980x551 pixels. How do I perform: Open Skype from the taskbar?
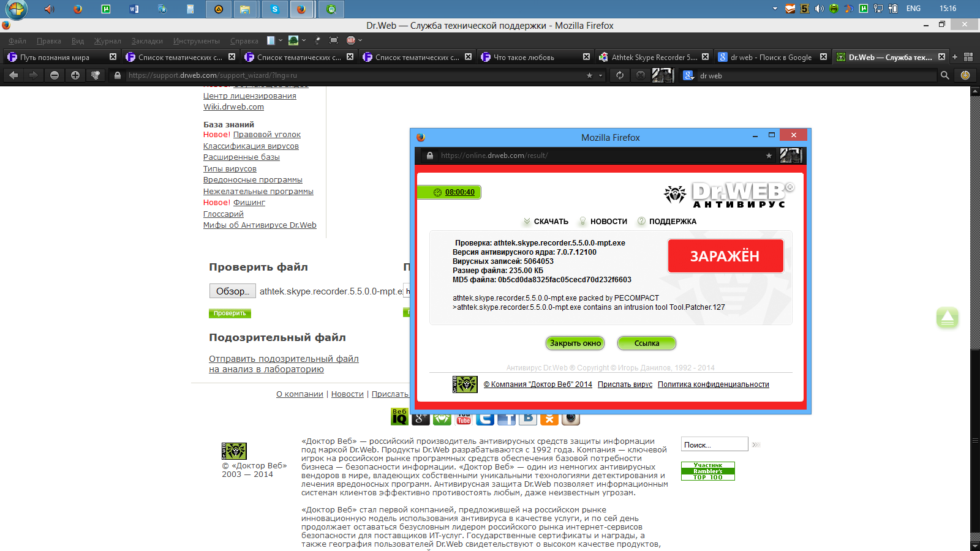tap(274, 9)
